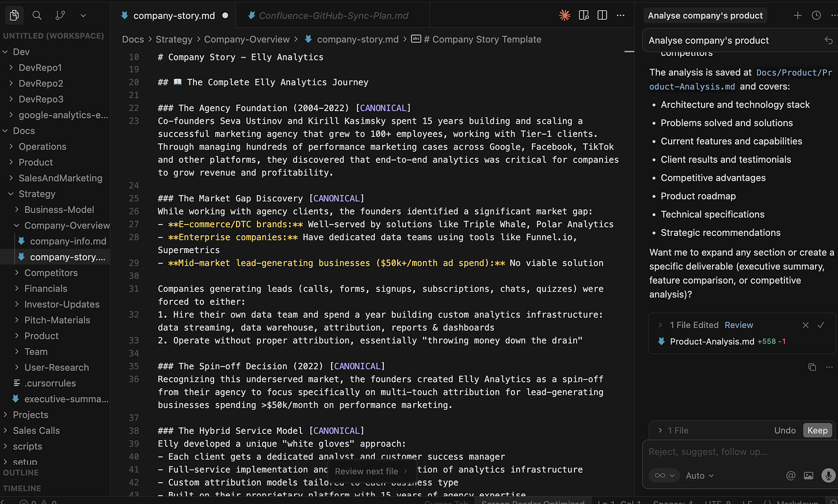Image resolution: width=838 pixels, height=504 pixels.
Task: Expand the Team folder
Action: (x=55, y=352)
